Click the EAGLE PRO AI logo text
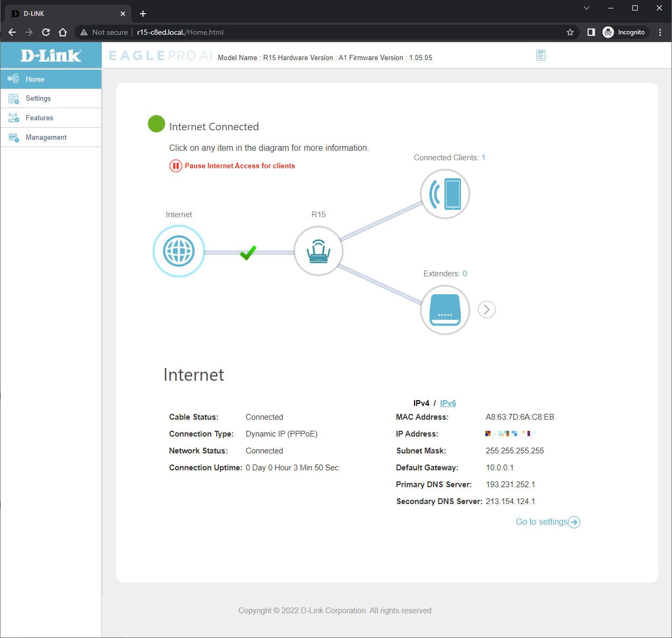672x638 pixels. 160,55
